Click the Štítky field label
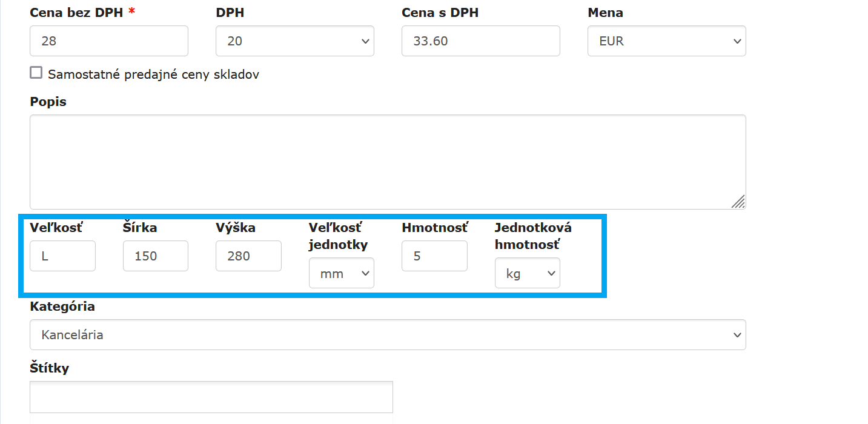The height and width of the screenshot is (424, 868). 49,368
